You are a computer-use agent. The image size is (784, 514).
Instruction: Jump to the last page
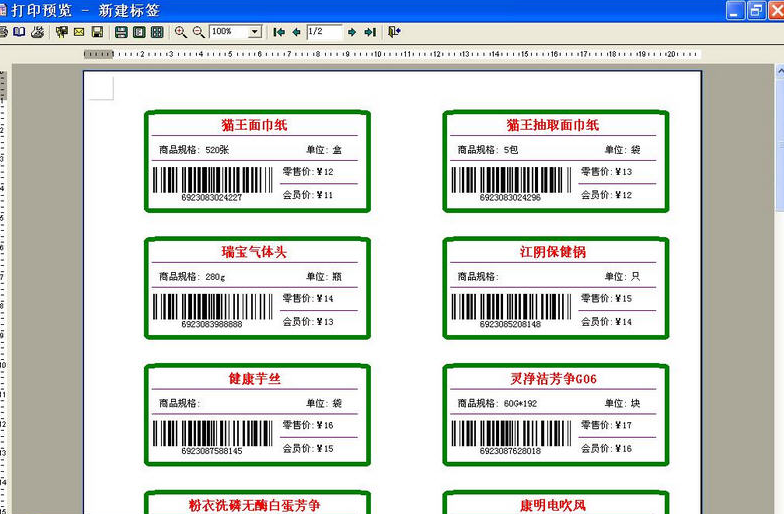(370, 32)
